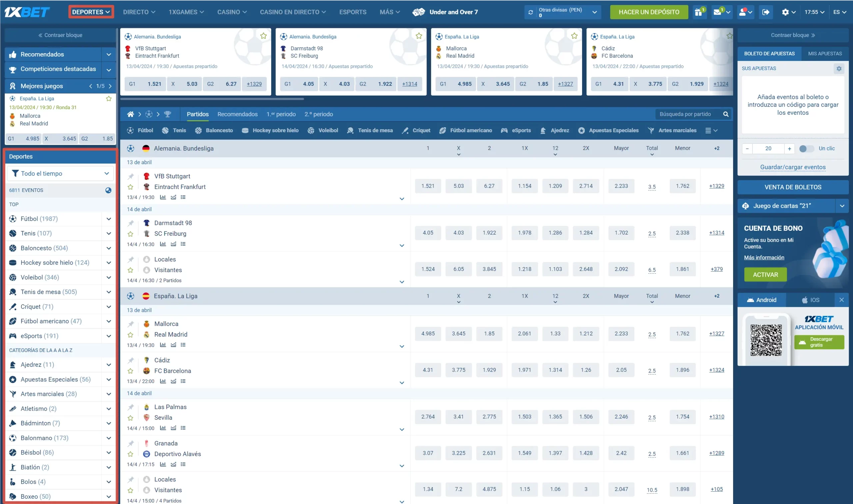Open the ESPORTS menu item

(353, 12)
